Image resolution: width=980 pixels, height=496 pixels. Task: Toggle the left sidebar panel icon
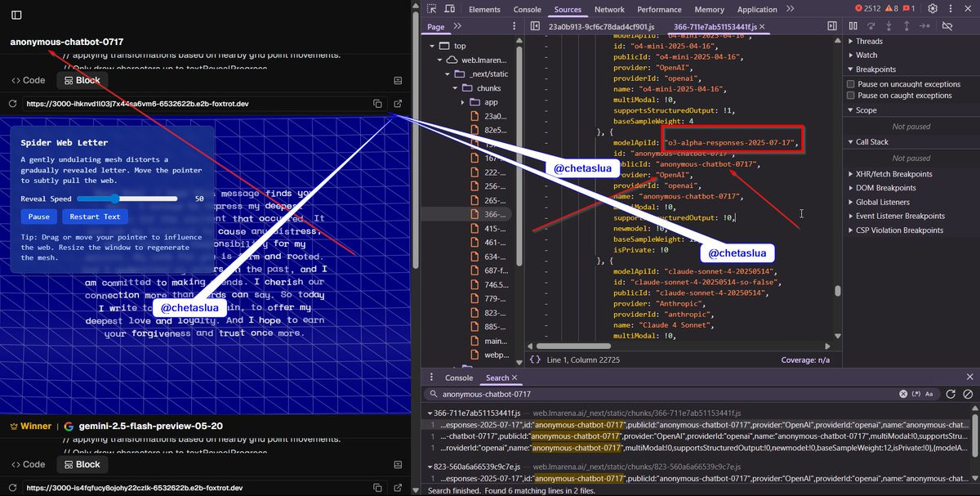(x=16, y=15)
